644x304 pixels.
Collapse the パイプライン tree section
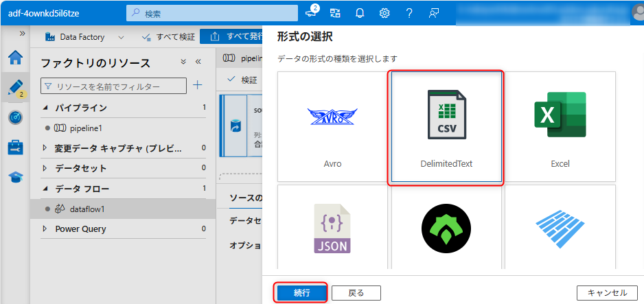(x=45, y=108)
